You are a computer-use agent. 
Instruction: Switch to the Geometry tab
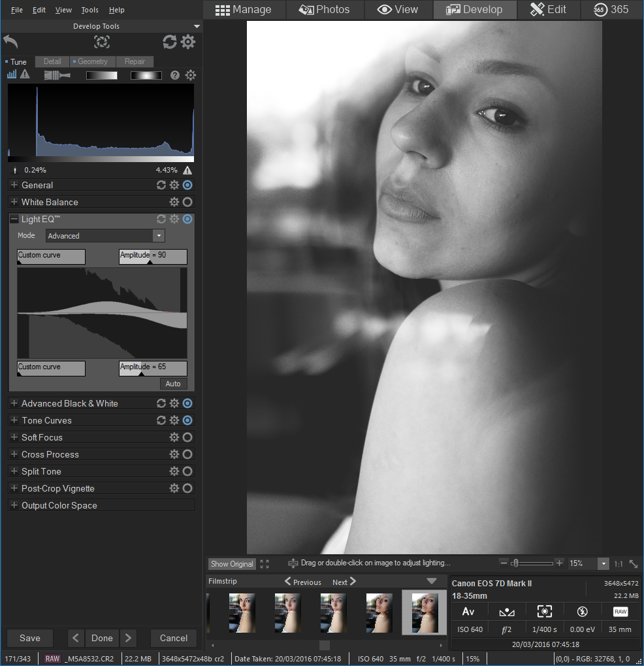(92, 61)
